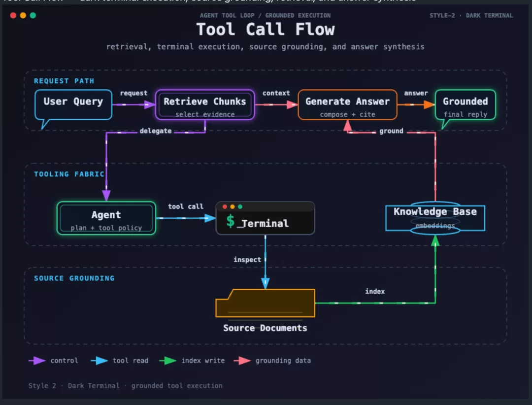Click the "Tool Call Flow" title
Viewport: 532px width, 405px height.
pyautogui.click(x=266, y=30)
